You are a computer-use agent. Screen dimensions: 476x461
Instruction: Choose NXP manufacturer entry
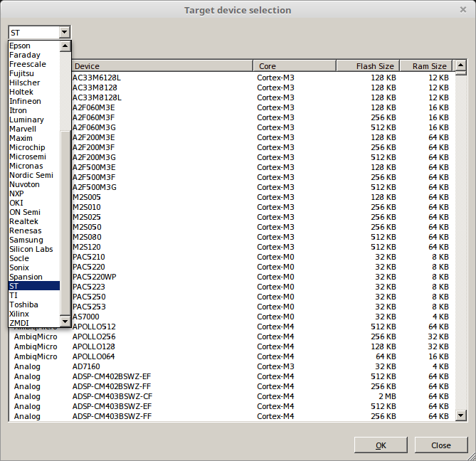(x=16, y=194)
